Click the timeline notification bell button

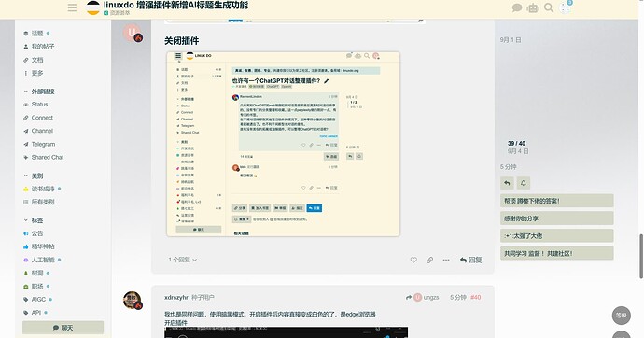tap(524, 183)
